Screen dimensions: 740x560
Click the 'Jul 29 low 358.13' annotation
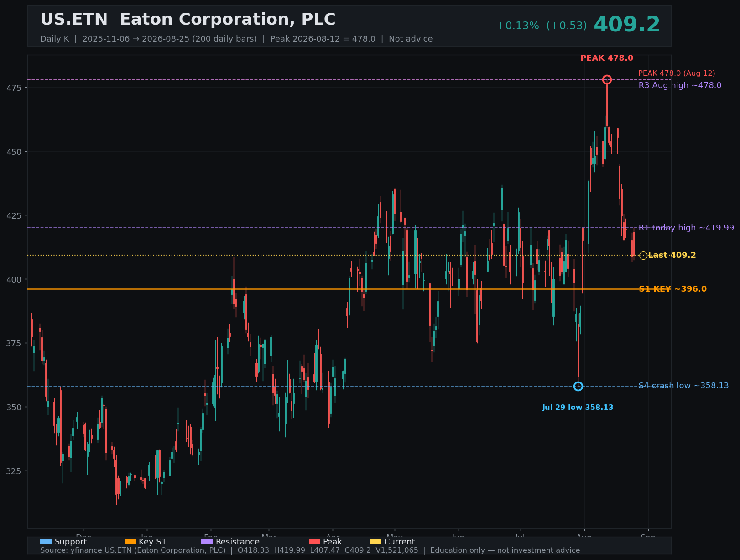pyautogui.click(x=578, y=408)
